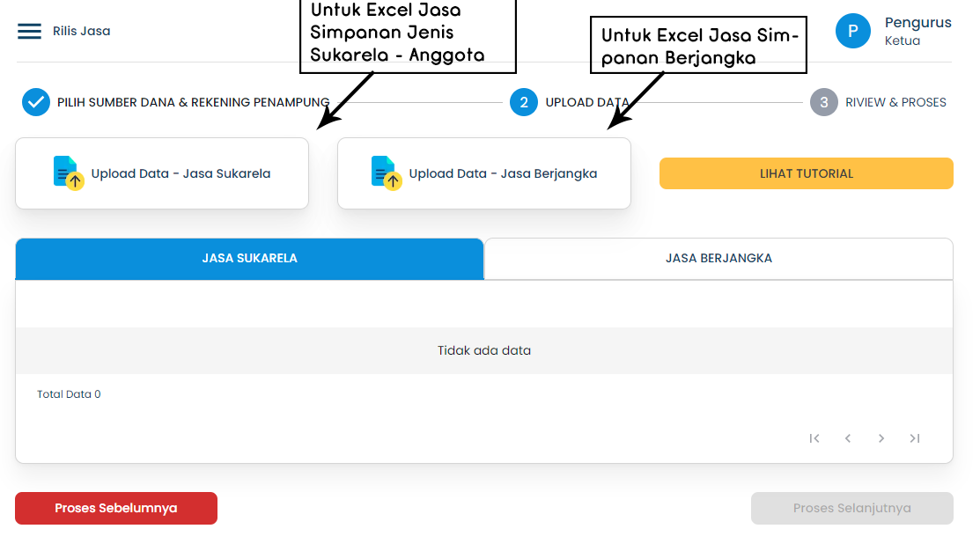Click the Total Data 0 counter text

[x=68, y=393]
